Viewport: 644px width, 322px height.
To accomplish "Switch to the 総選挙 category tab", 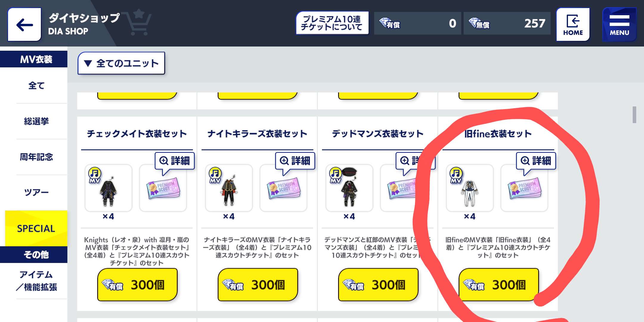I will point(36,121).
